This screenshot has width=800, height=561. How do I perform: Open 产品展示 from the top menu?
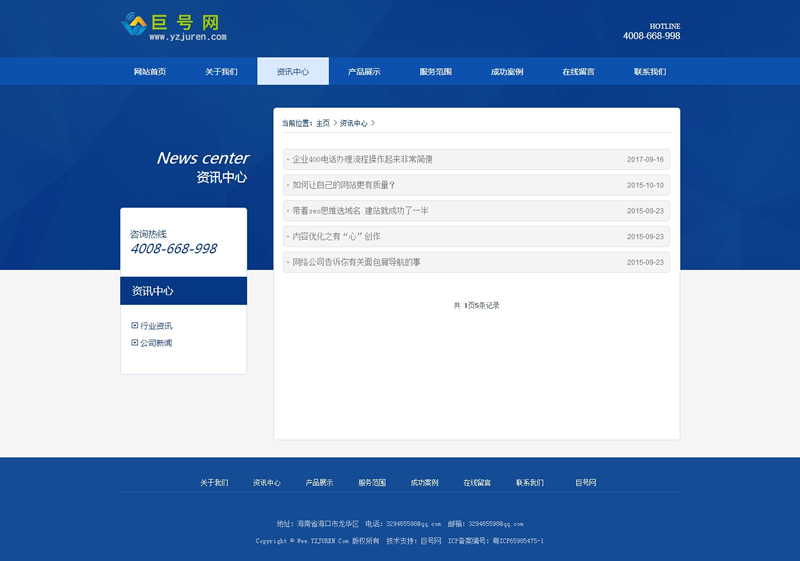coord(364,72)
